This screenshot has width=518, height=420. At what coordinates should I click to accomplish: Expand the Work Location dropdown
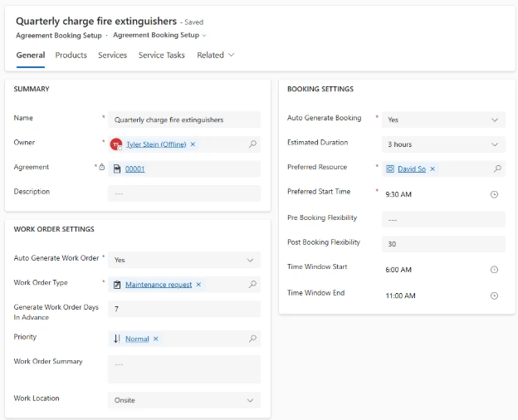[x=251, y=400]
